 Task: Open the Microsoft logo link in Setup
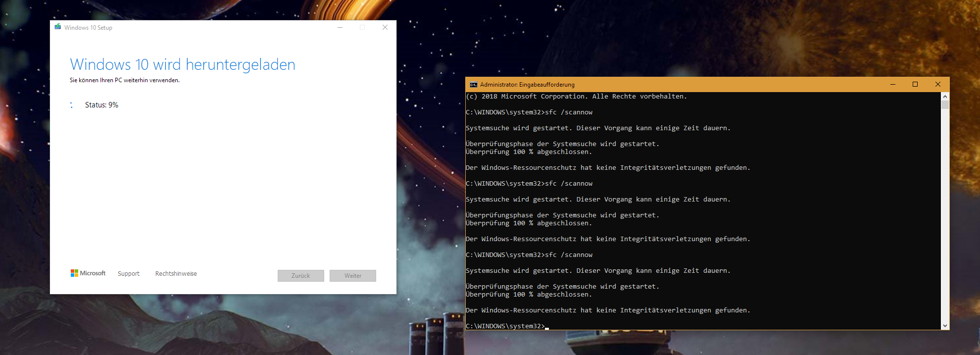pyautogui.click(x=88, y=273)
